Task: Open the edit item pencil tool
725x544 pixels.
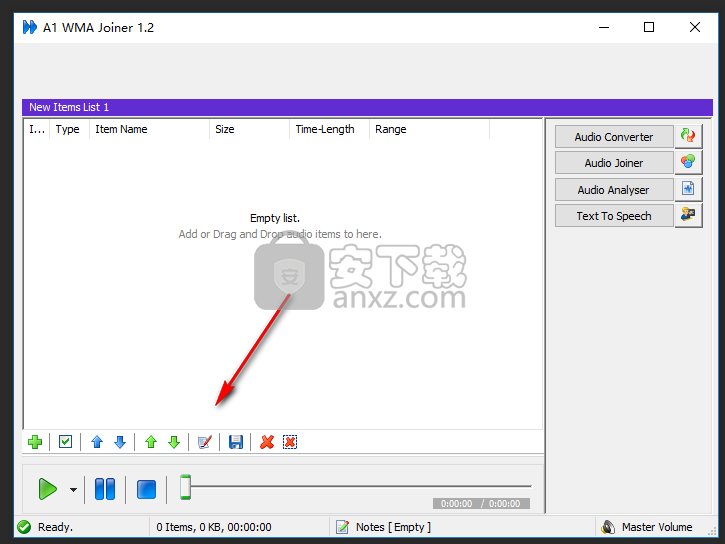Action: tap(205, 442)
